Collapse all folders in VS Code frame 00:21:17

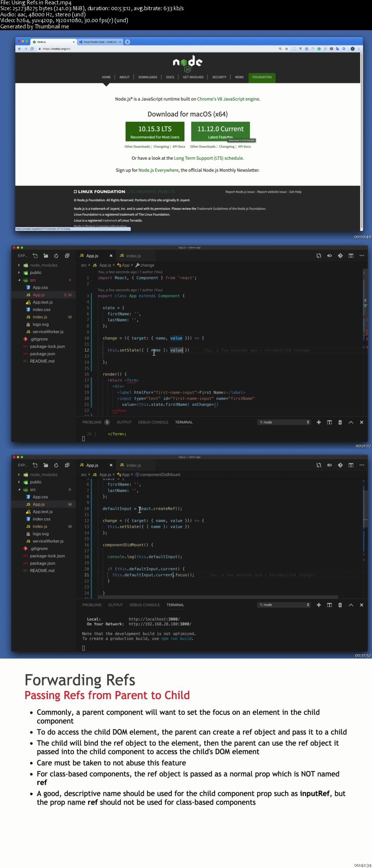67,256
